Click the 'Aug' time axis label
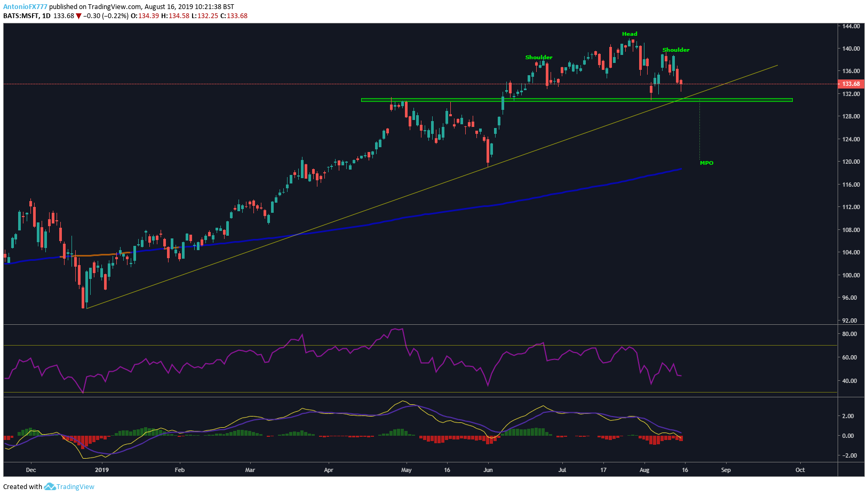 click(x=644, y=470)
